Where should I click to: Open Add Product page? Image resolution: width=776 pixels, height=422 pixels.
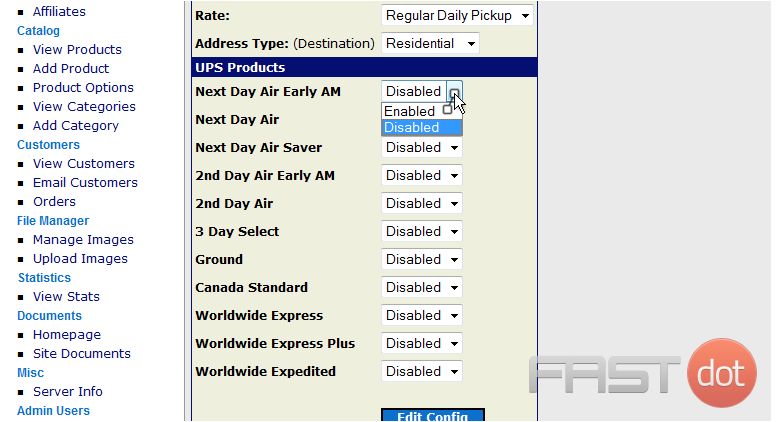(71, 68)
